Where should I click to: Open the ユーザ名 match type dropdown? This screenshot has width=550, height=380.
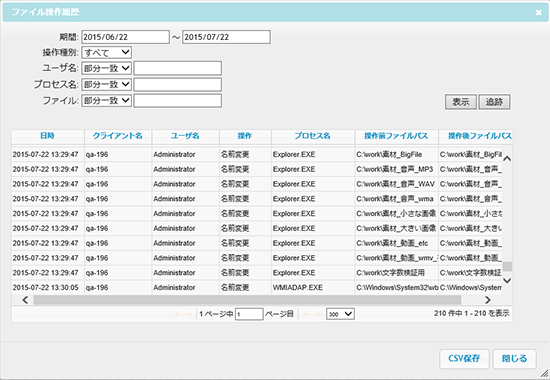pos(107,68)
